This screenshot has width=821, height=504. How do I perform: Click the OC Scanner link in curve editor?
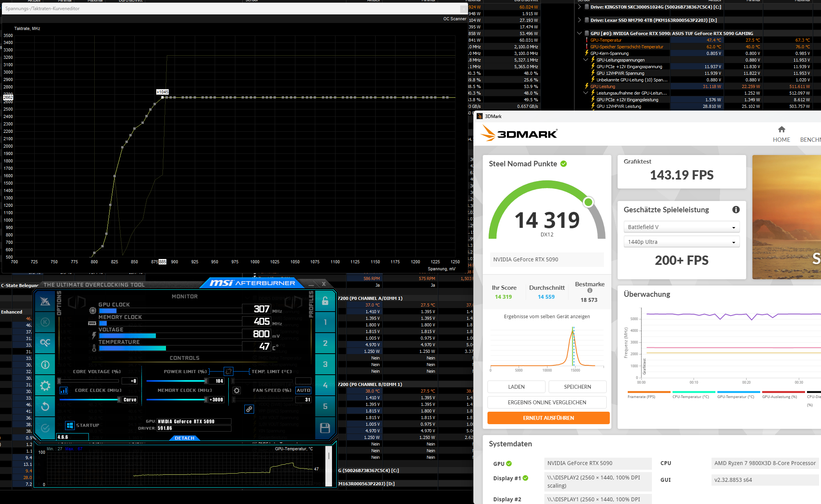(x=455, y=19)
